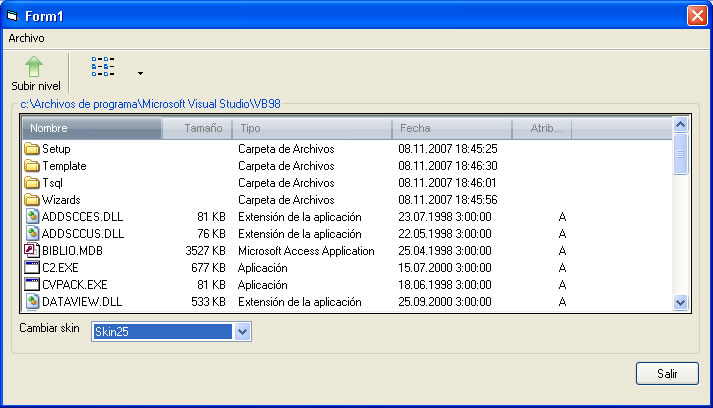Click the Template folder icon
Viewport: 713px width, 408px height.
31,165
